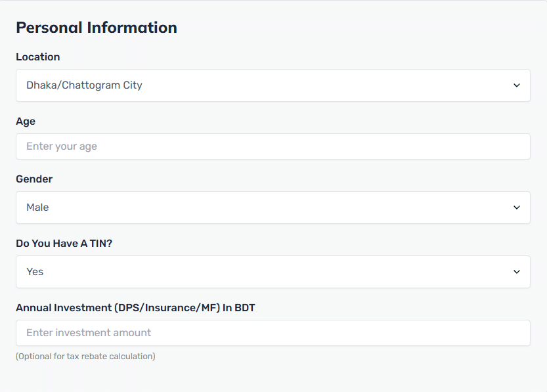This screenshot has width=547, height=392.
Task: Click the 'Location' field label
Action: pyautogui.click(x=38, y=57)
